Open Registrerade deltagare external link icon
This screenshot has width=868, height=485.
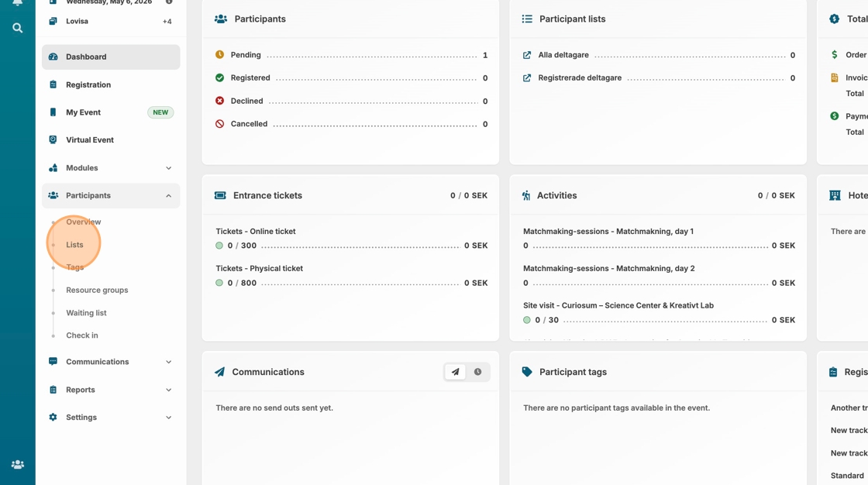(527, 78)
